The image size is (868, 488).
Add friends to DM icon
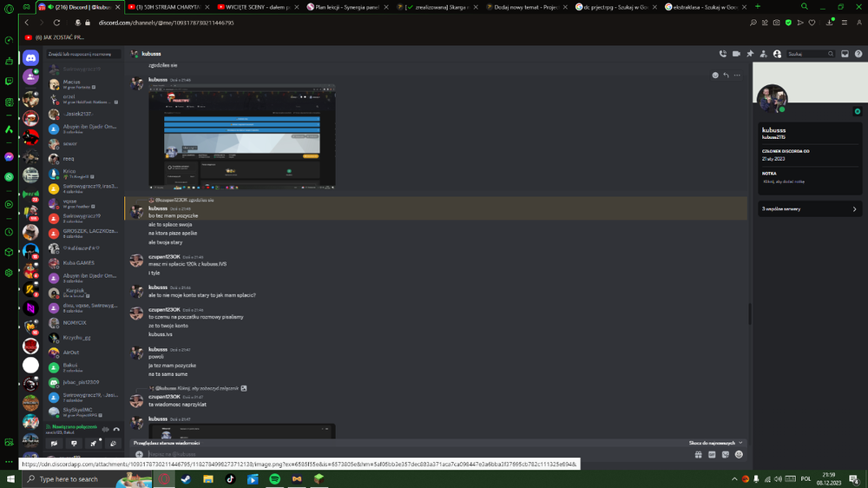[x=763, y=54]
